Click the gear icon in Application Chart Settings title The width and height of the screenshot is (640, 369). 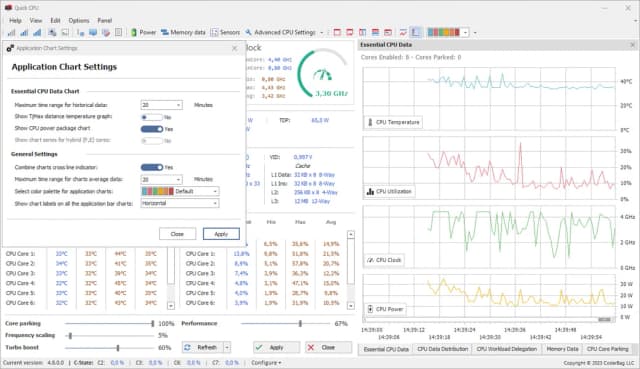tap(10, 48)
